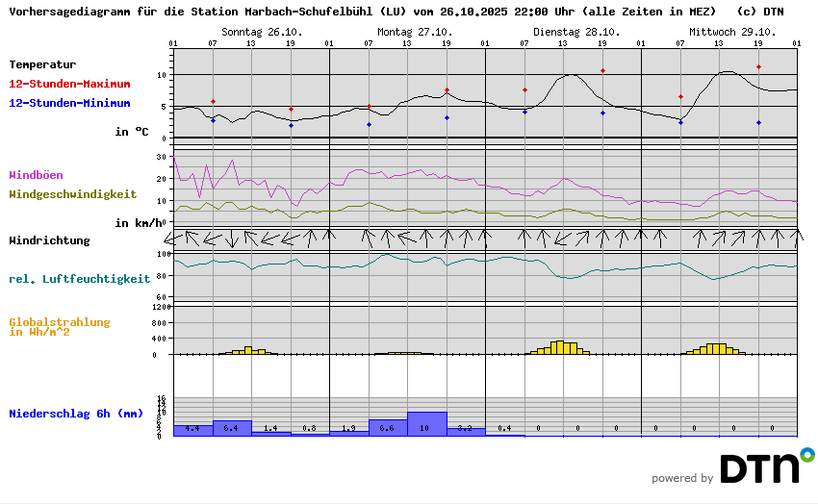Click the red maximum marker above Mittwoch 19h
Screen dimensions: 818x504
point(758,67)
